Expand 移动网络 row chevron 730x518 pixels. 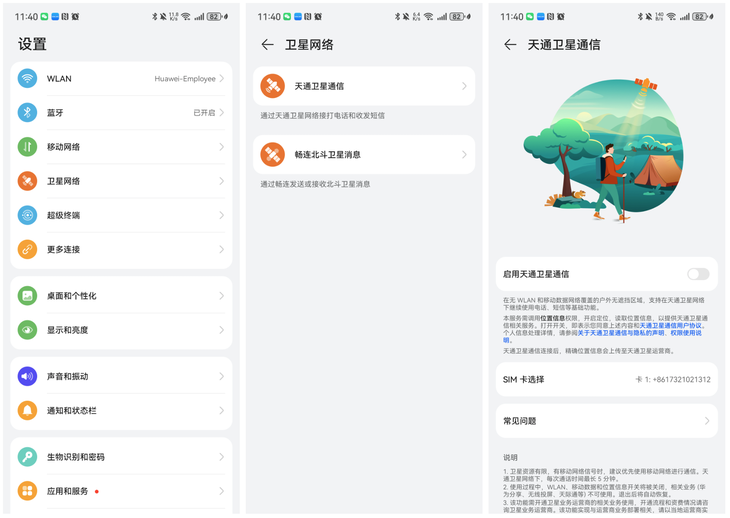[x=222, y=147]
